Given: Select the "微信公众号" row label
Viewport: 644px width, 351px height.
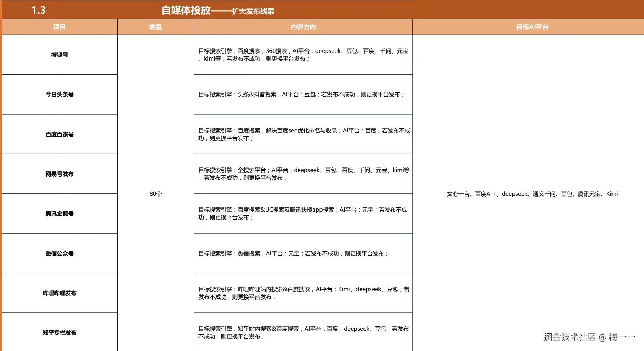Looking at the screenshot, I should [x=59, y=253].
